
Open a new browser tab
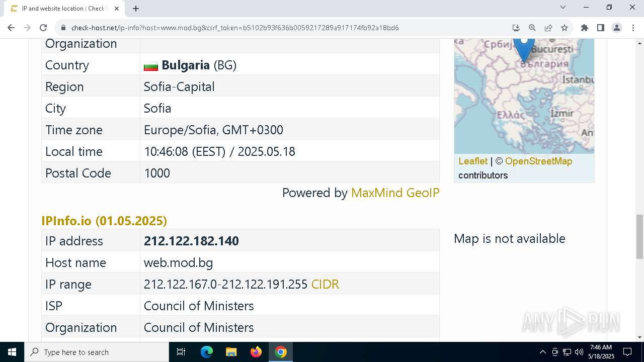(x=136, y=8)
